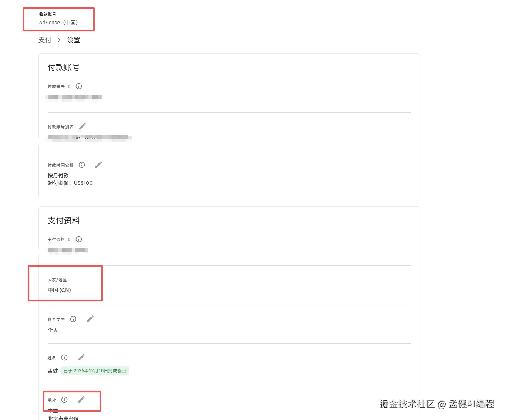
Task: Open info icon next to 地址
Action: [x=64, y=400]
